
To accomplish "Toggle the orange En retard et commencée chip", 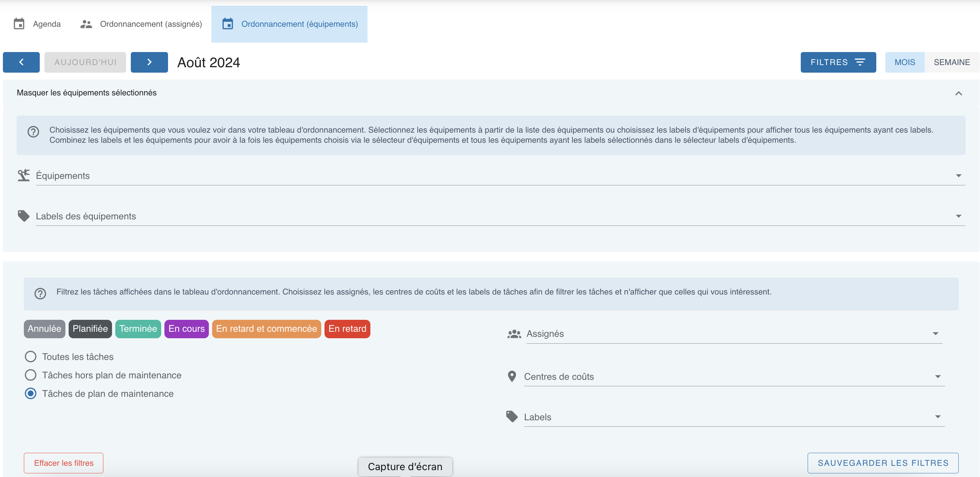I will [x=266, y=328].
